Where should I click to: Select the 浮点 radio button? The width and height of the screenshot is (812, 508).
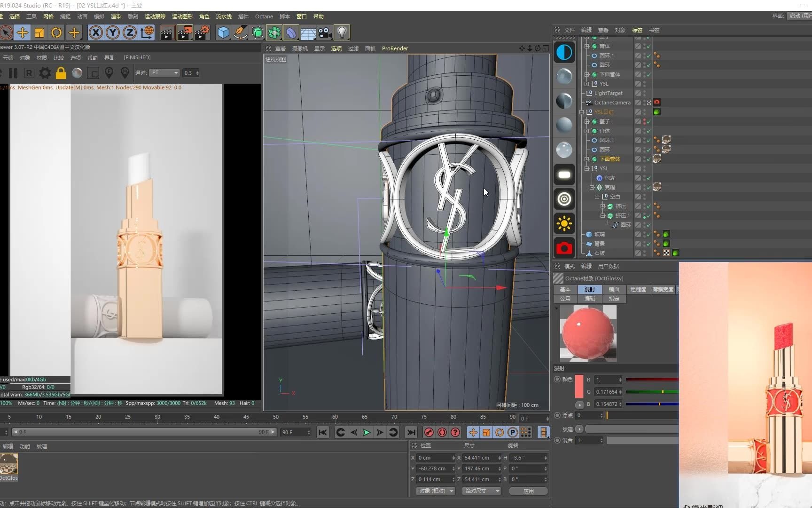(x=557, y=415)
